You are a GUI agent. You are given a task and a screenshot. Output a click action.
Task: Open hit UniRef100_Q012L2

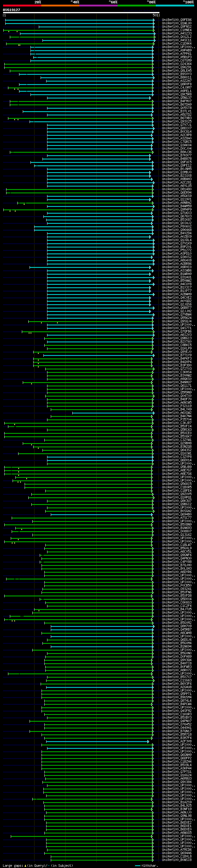(x=177, y=37)
